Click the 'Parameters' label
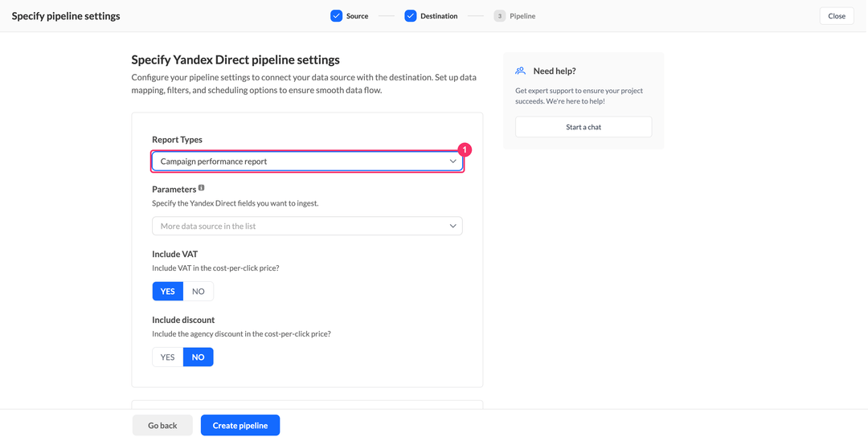 click(174, 190)
